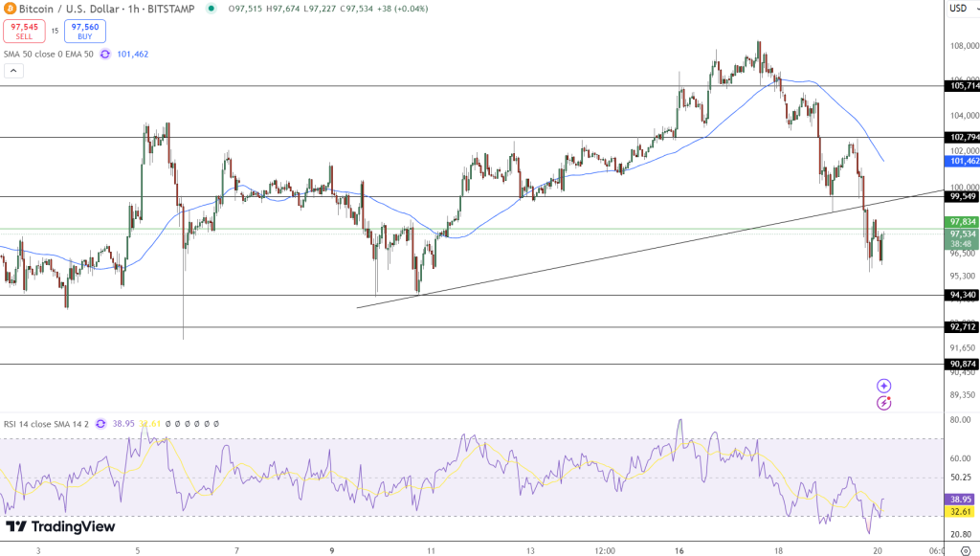Click the purple circular plus icon
Screen dimensions: 980x556
coord(883,386)
